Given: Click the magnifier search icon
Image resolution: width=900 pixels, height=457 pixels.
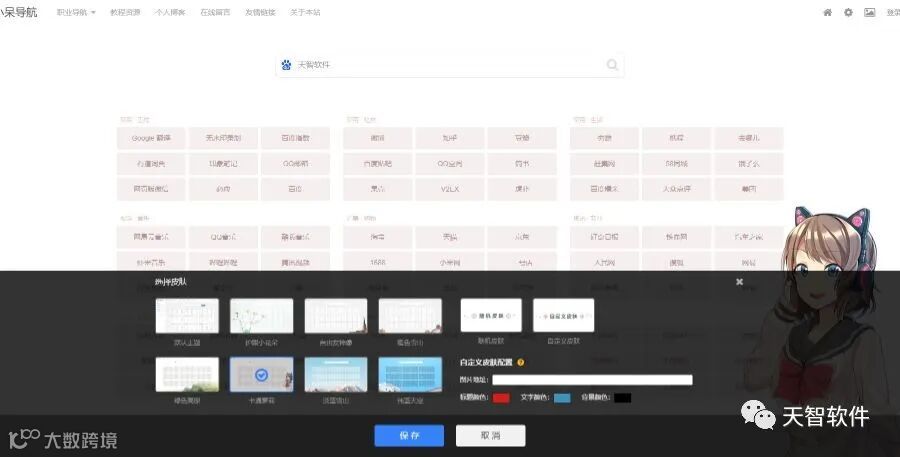Looking at the screenshot, I should [x=612, y=65].
